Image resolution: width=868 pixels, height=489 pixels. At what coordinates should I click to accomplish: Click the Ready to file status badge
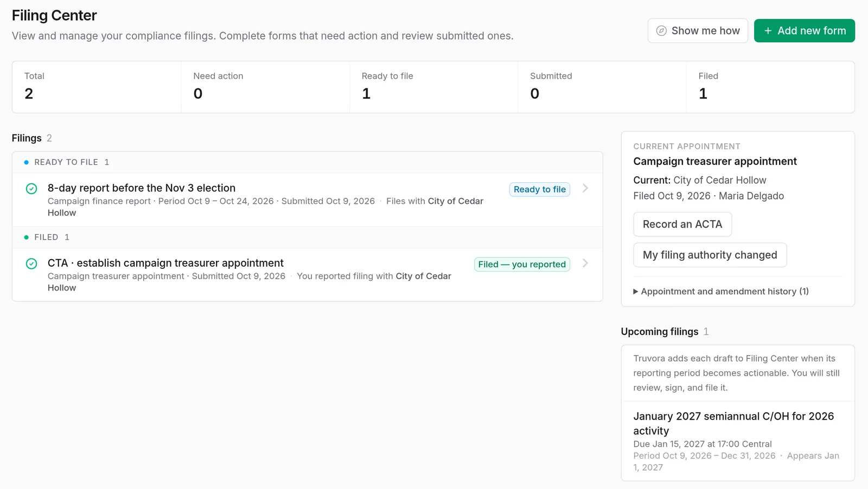click(540, 189)
